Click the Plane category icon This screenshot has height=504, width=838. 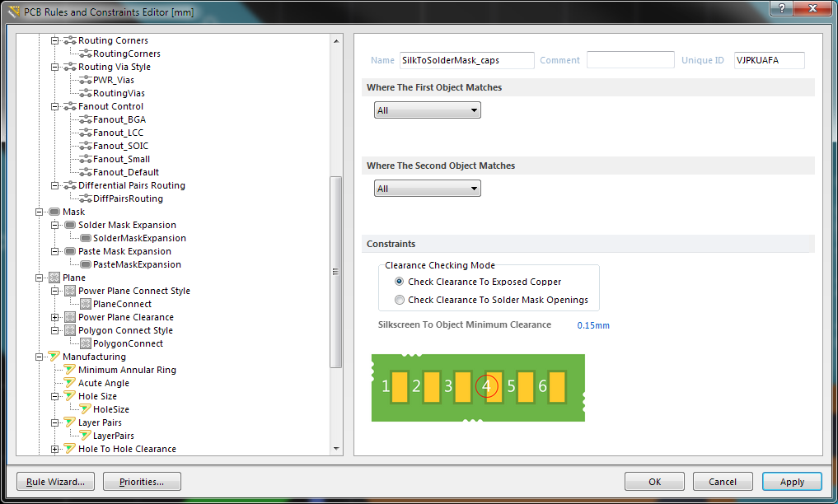(x=54, y=278)
